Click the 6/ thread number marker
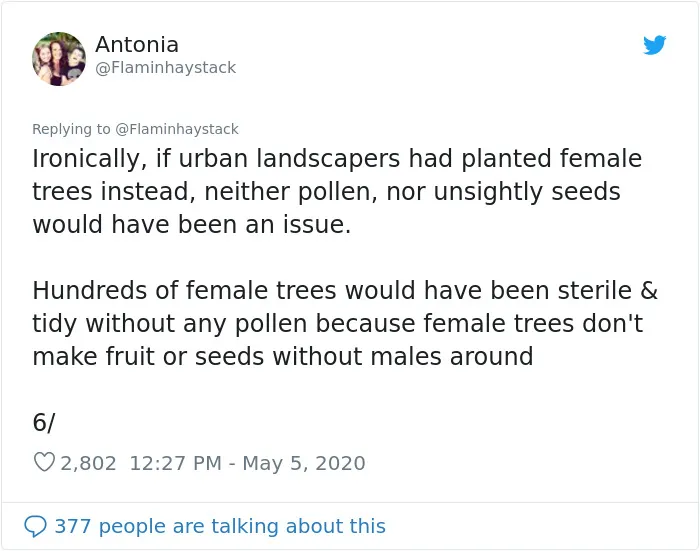The image size is (700, 551). tap(44, 422)
